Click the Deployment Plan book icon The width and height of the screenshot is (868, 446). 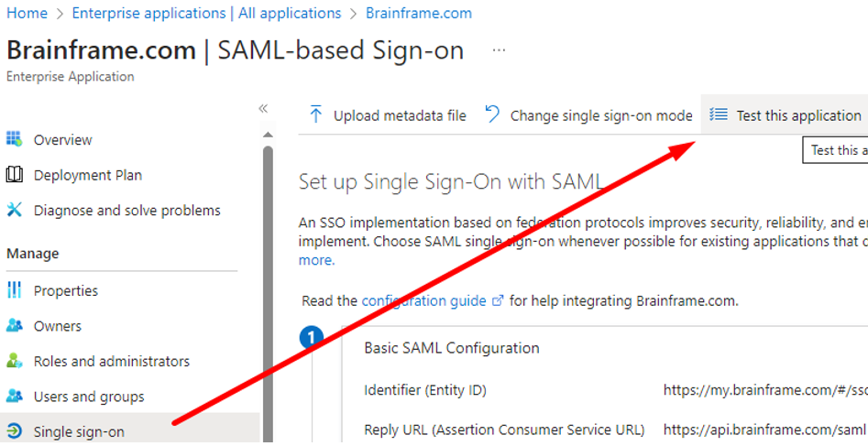click(x=14, y=175)
